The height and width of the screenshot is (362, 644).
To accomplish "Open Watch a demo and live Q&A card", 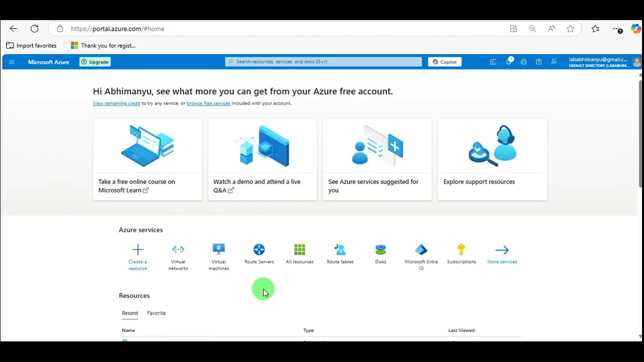I will point(263,159).
